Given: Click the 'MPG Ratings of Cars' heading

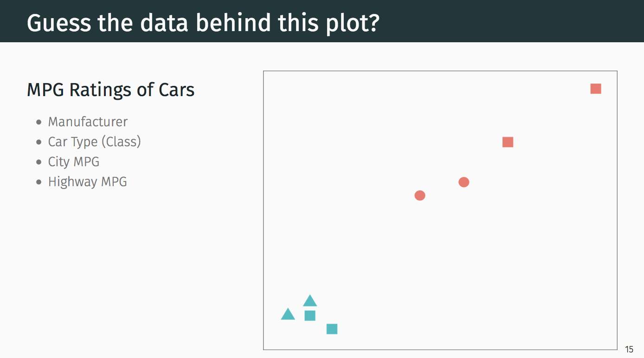Looking at the screenshot, I should click(x=110, y=90).
